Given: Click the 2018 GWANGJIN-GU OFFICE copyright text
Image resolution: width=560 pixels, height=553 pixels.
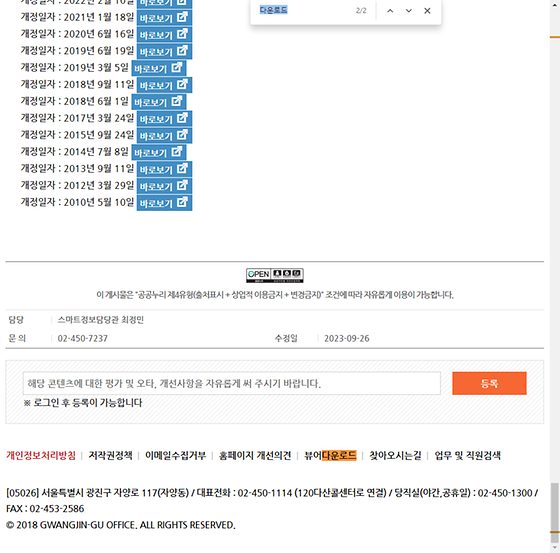Looking at the screenshot, I should 120,525.
